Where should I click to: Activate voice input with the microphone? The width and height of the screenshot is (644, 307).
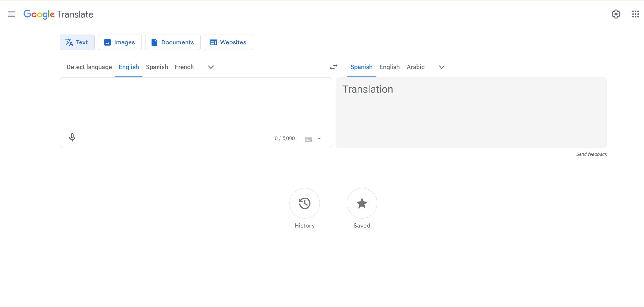click(72, 137)
